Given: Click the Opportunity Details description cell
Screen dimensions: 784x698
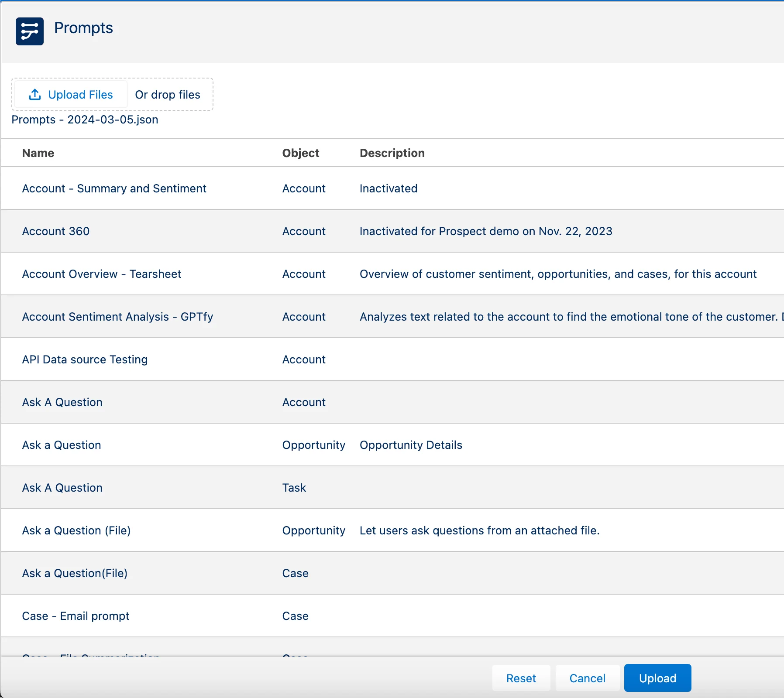Looking at the screenshot, I should [x=411, y=445].
